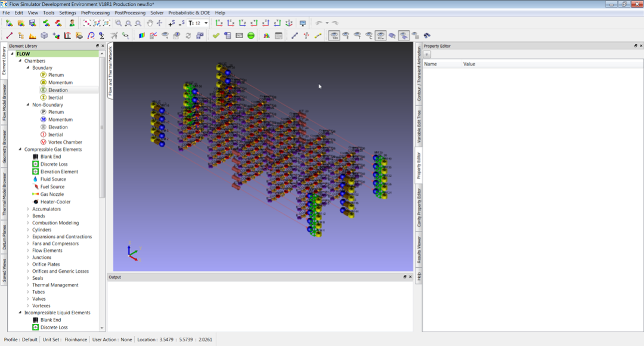The width and height of the screenshot is (644, 346).
Task: Open the PreProcessing menu
Action: (95, 13)
